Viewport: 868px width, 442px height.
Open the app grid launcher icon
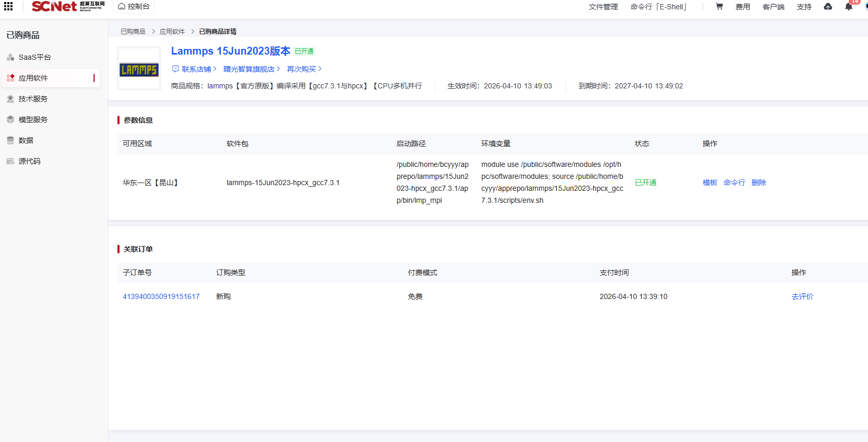coord(8,6)
